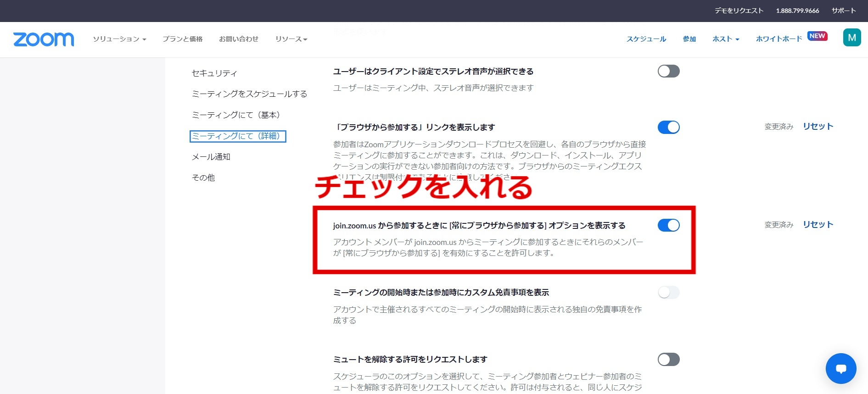The width and height of the screenshot is (868, 394).
Task: Select ミーティングにて（詳細） sidebar item
Action: point(238,136)
